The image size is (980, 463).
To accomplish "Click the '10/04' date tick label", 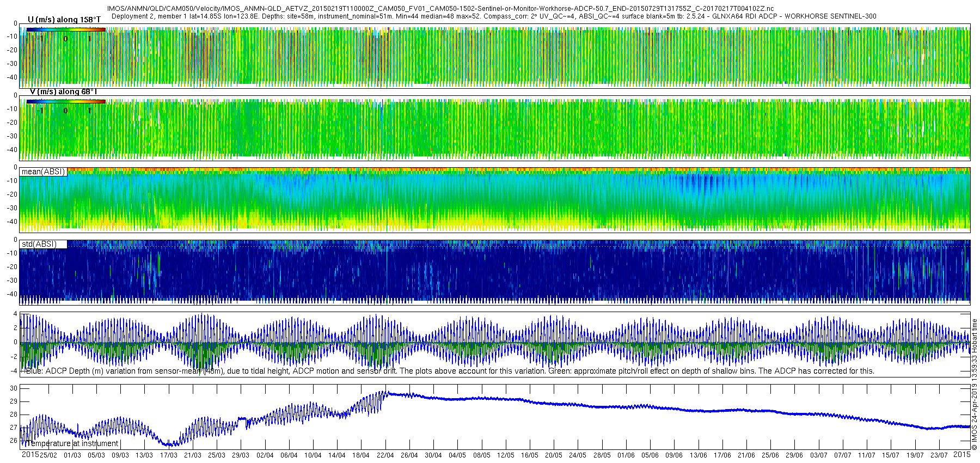I will pos(313,455).
